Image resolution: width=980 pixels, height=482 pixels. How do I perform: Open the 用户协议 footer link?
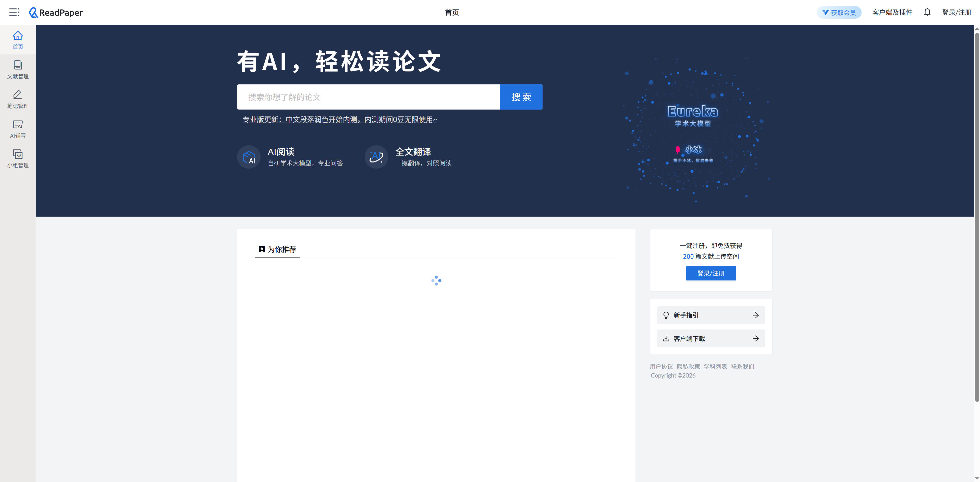click(x=661, y=366)
